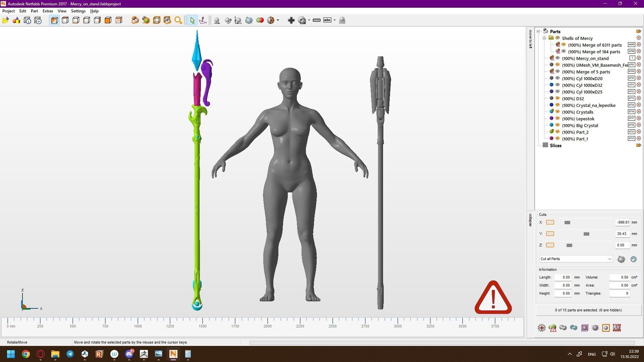The width and height of the screenshot is (644, 362).
Task: Click the platform box view icon
Action: pos(585,328)
